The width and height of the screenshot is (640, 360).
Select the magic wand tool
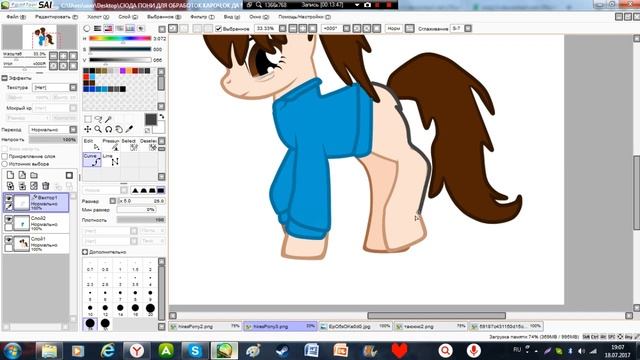coord(108,119)
